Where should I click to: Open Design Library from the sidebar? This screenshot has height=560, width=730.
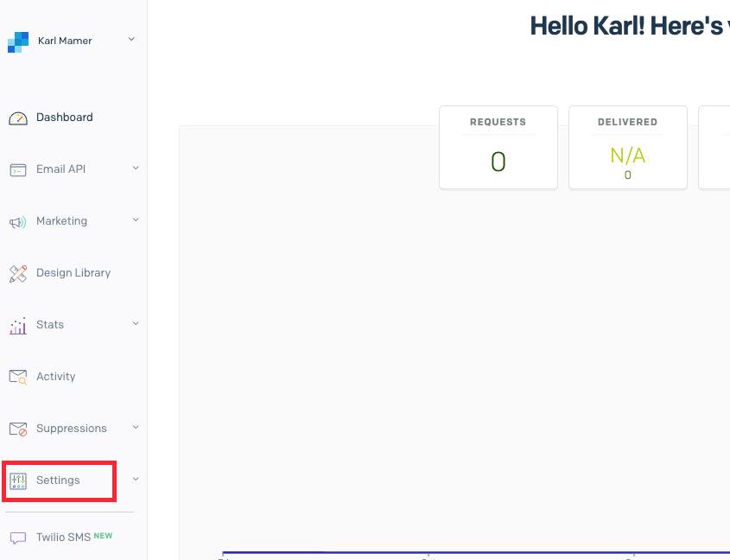coord(73,272)
